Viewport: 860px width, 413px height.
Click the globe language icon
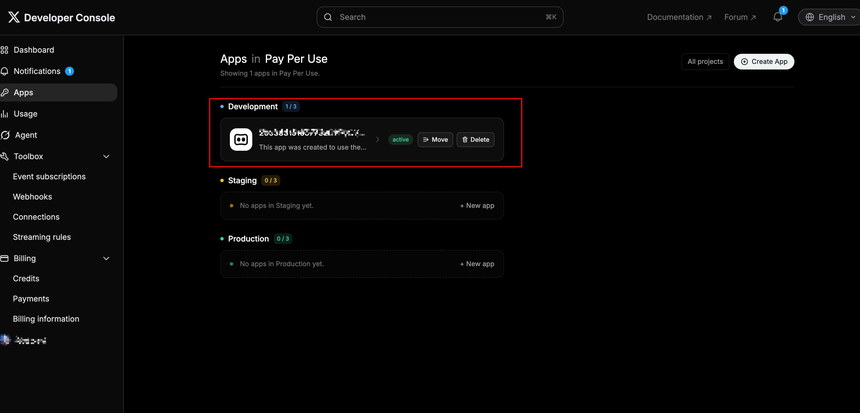810,17
